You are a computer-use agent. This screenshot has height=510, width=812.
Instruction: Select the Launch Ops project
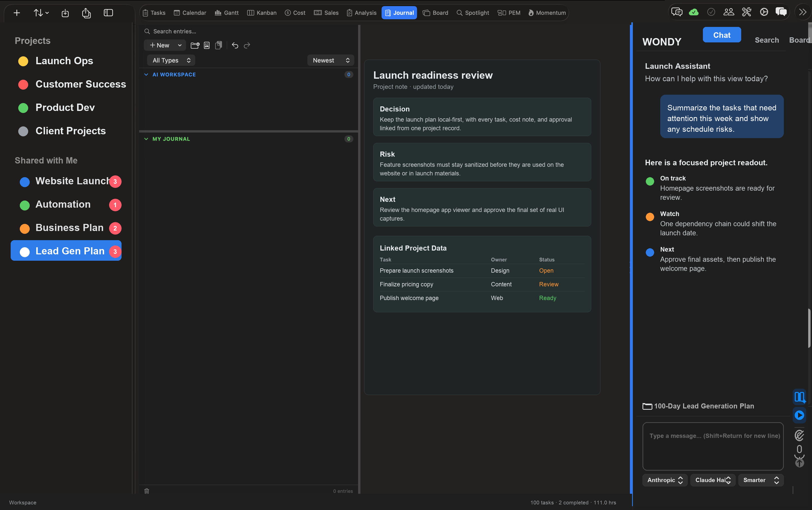pos(64,61)
